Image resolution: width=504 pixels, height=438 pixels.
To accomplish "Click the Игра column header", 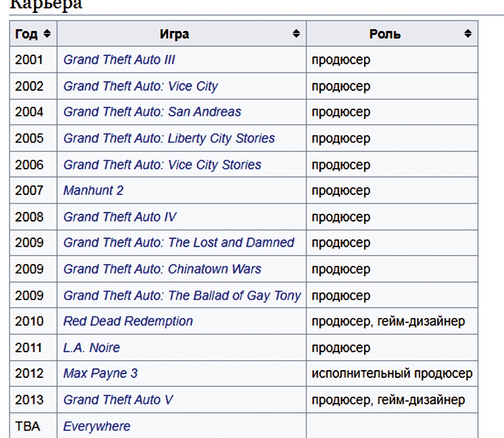I will click(x=174, y=34).
